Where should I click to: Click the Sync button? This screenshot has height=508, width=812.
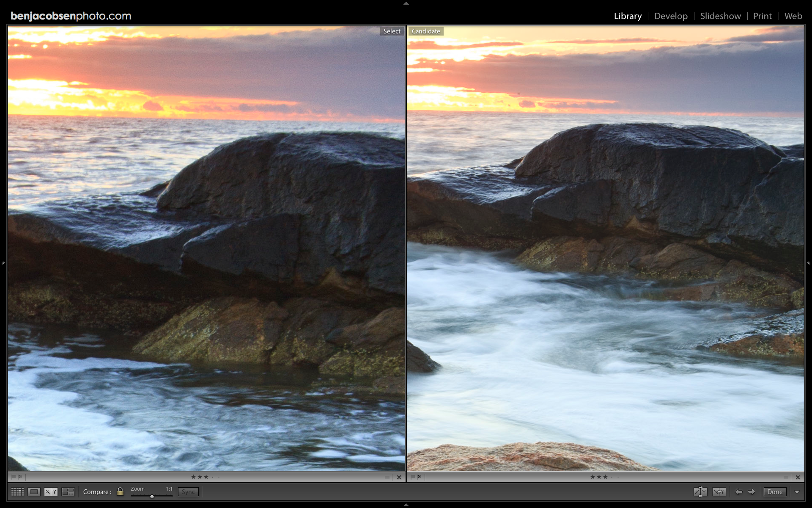pos(188,491)
